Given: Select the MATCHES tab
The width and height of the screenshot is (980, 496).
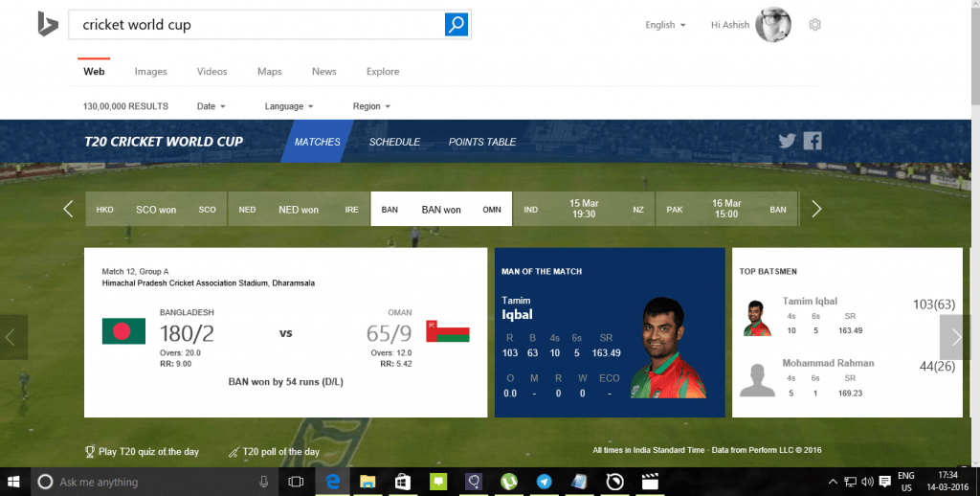Looking at the screenshot, I should 317,142.
